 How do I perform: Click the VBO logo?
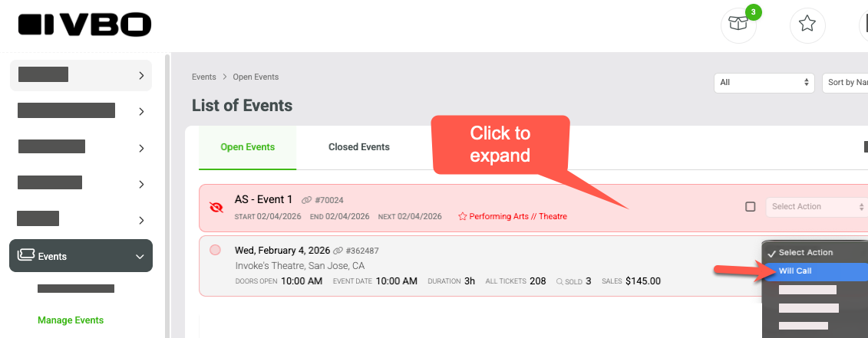coord(84,25)
